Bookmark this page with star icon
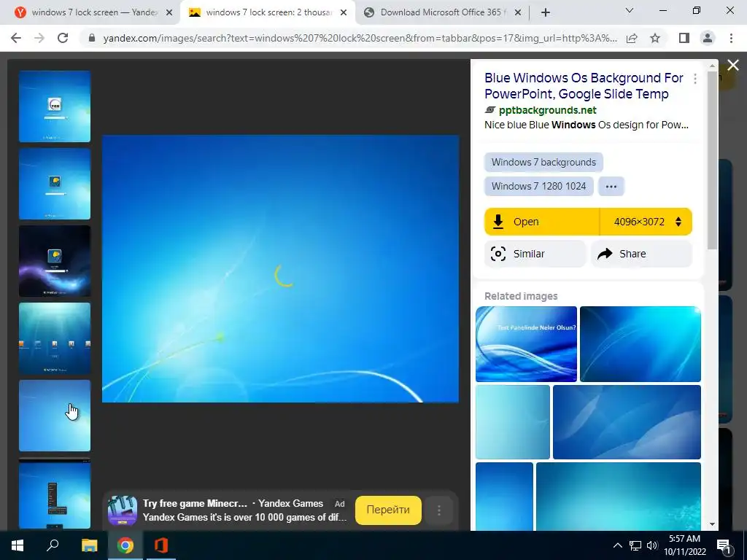 (655, 38)
